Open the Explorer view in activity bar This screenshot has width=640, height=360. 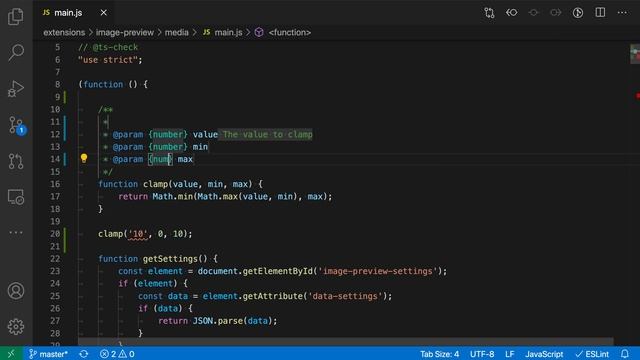(x=16, y=17)
